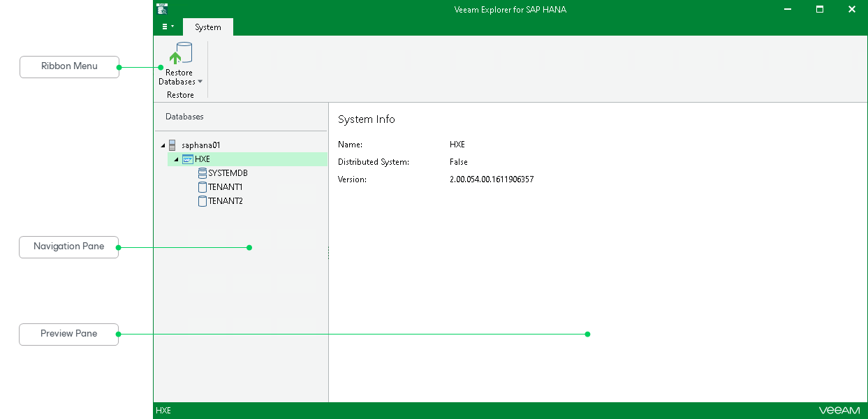Select the TENANT1 database name
Viewport: 868px width, 419px height.
tap(225, 187)
